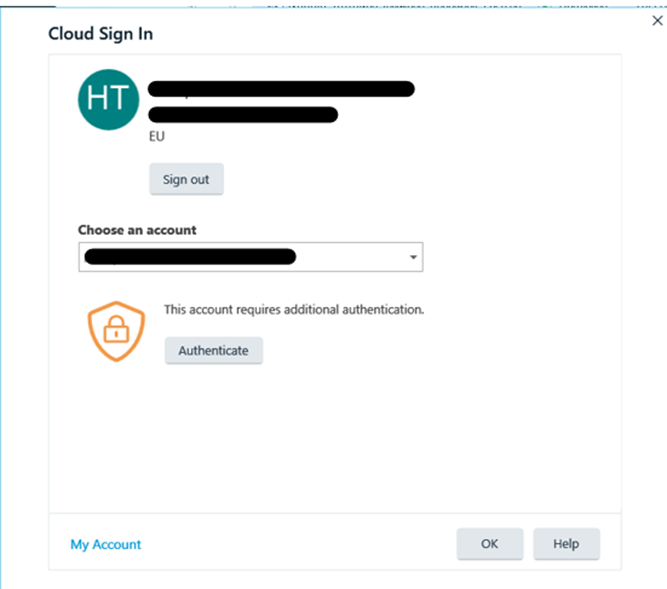Close the Cloud Sign In dialog

[656, 21]
